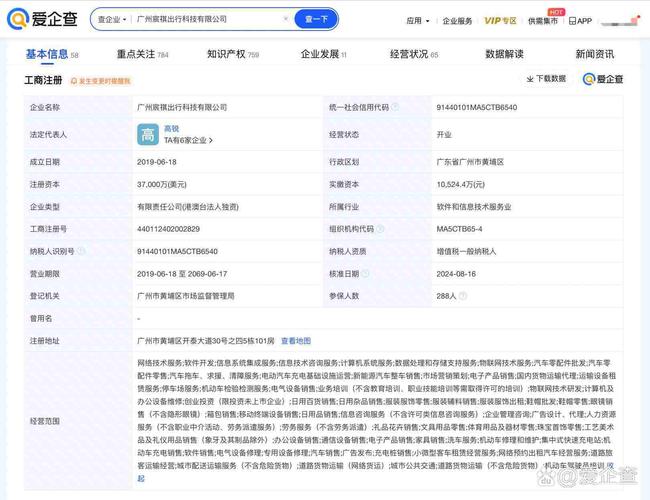
Task: Open the APP download link
Action: point(580,21)
